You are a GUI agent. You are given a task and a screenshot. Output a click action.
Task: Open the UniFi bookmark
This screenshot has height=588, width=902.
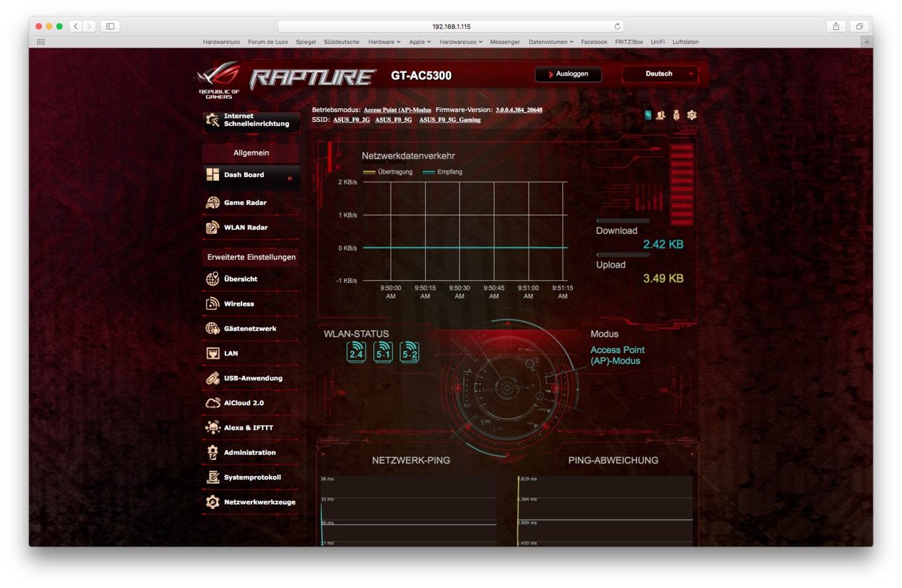(657, 42)
